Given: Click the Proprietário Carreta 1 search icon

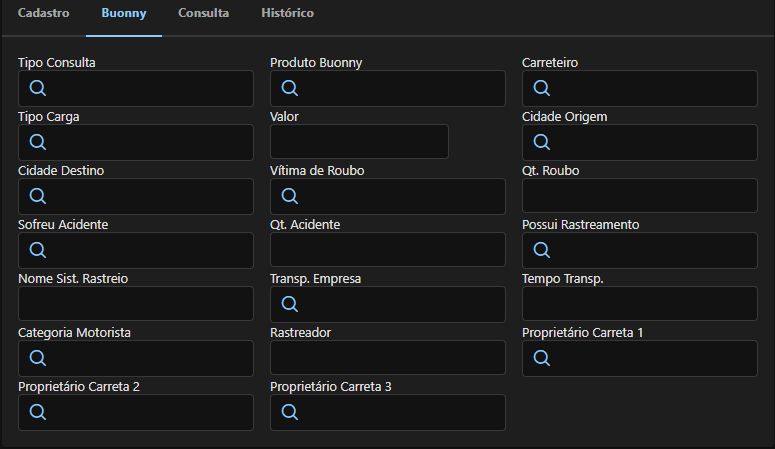Looking at the screenshot, I should coord(542,358).
